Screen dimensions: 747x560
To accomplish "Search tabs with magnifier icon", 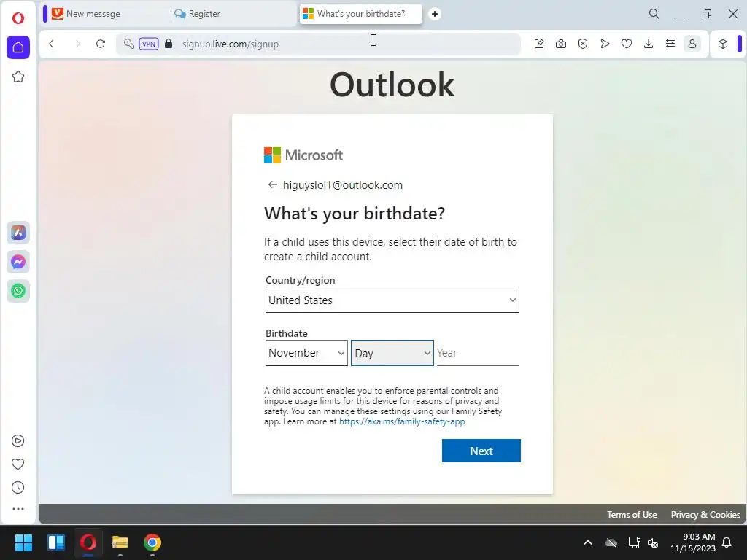I will [x=654, y=14].
